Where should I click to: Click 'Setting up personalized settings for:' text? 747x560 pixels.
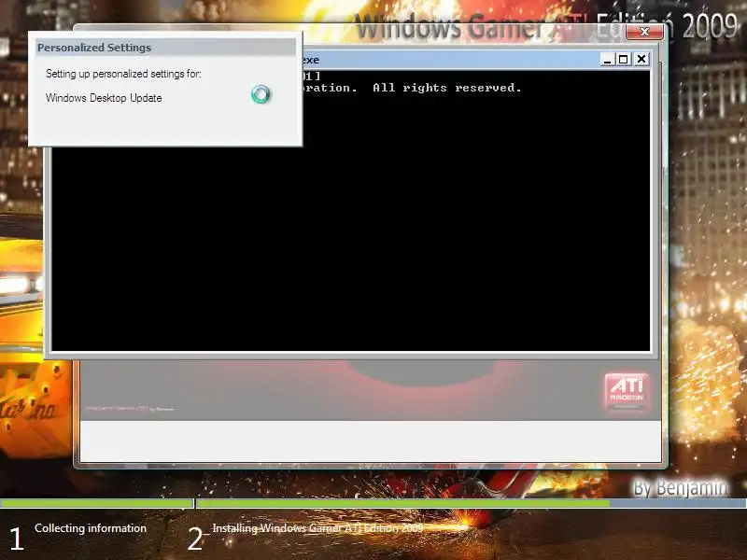coord(123,74)
